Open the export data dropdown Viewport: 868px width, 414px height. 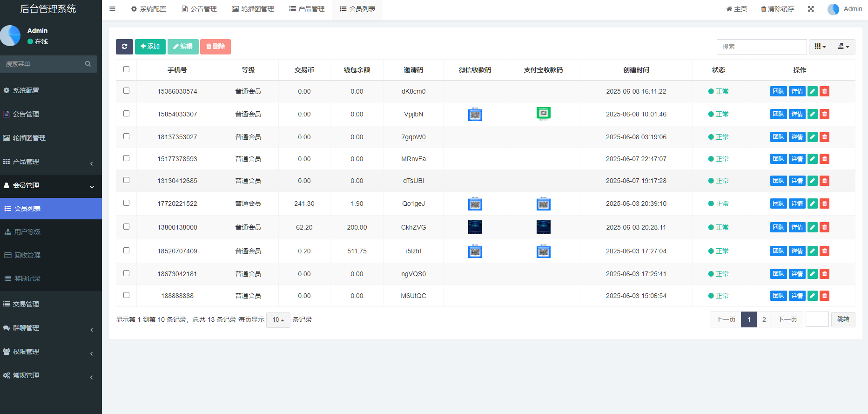(843, 47)
